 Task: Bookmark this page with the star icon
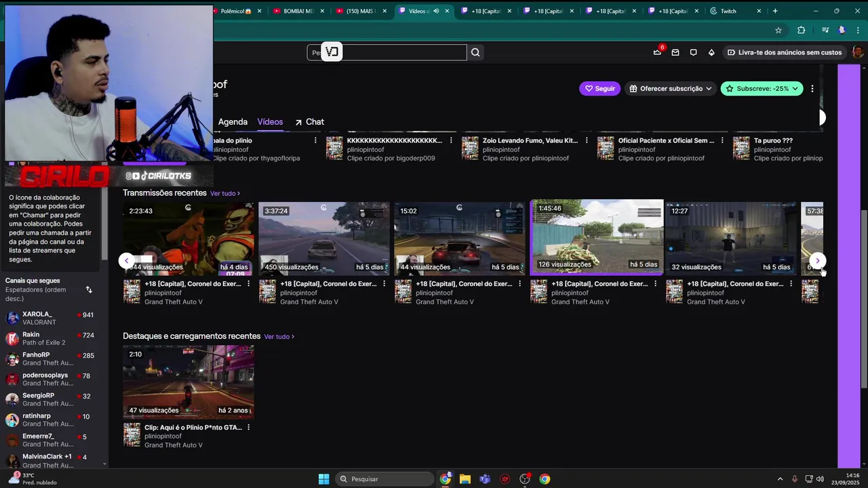click(x=778, y=30)
